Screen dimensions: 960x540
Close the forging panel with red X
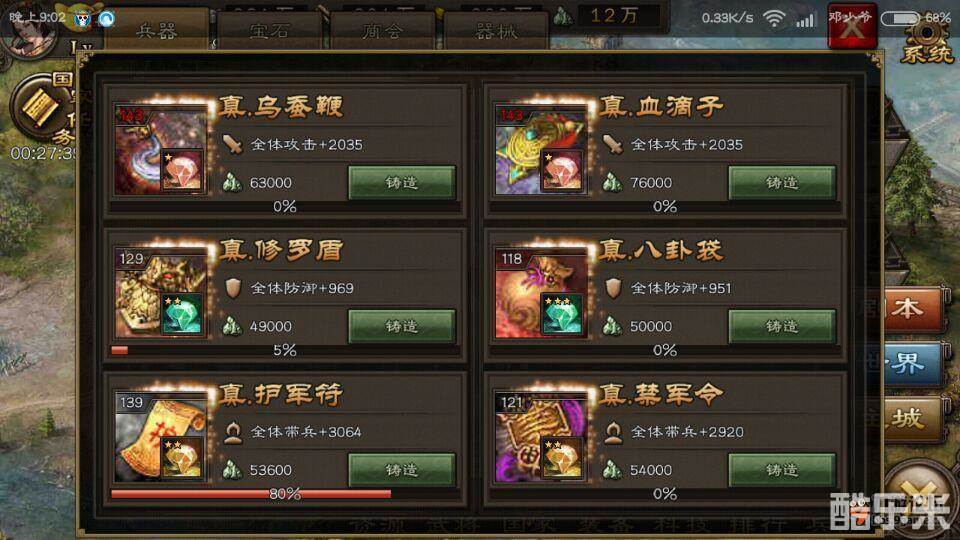click(852, 26)
